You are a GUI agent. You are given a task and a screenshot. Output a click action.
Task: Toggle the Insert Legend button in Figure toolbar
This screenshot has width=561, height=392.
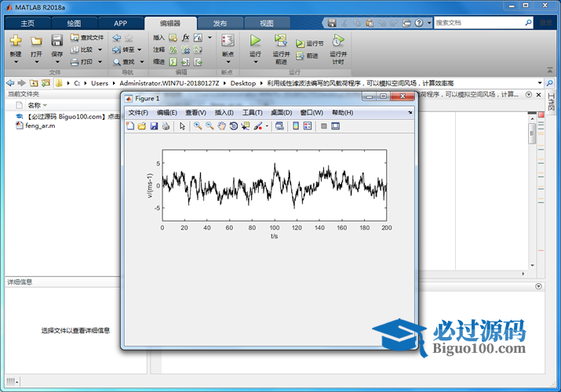[x=308, y=125]
